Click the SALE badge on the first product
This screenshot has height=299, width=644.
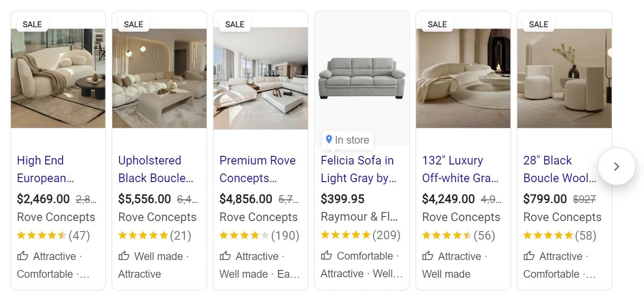[x=32, y=24]
